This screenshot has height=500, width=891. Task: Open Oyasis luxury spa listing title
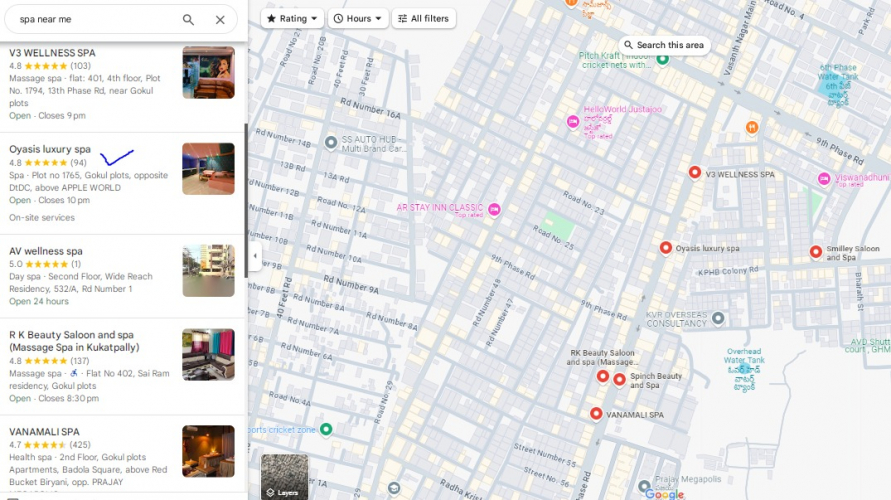(50, 149)
